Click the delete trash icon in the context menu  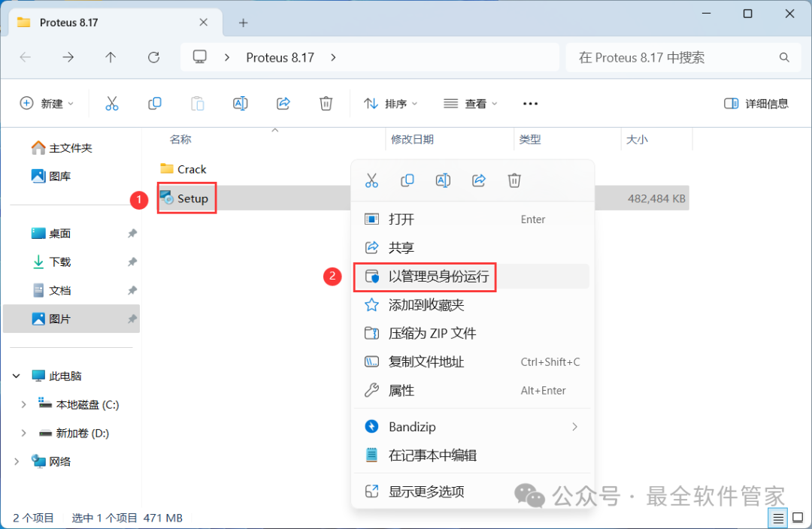coord(514,180)
